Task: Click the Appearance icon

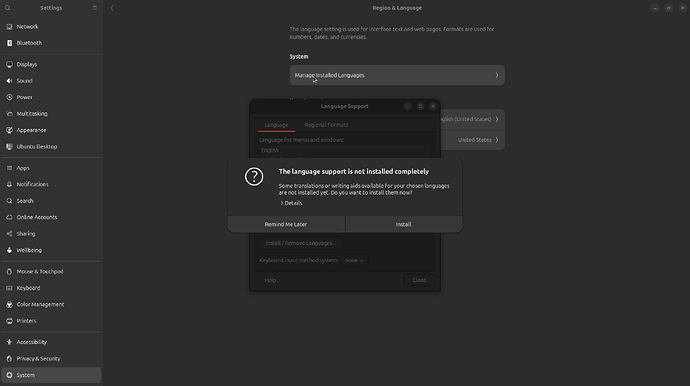Action: (x=9, y=130)
